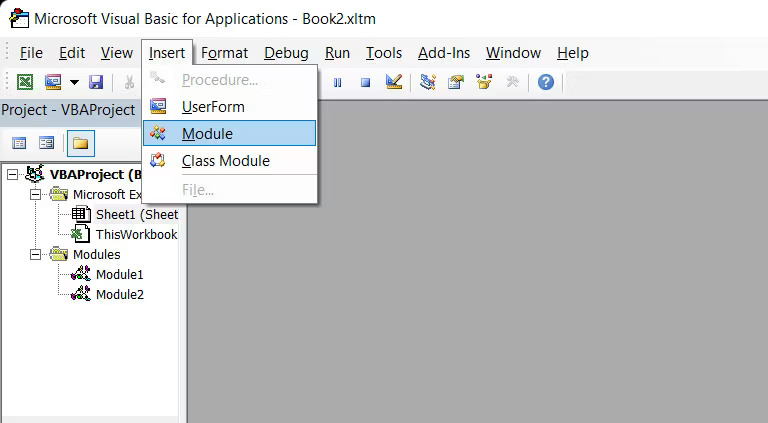The image size is (768, 423).
Task: Select Module1 in the project tree
Action: pyautogui.click(x=120, y=275)
